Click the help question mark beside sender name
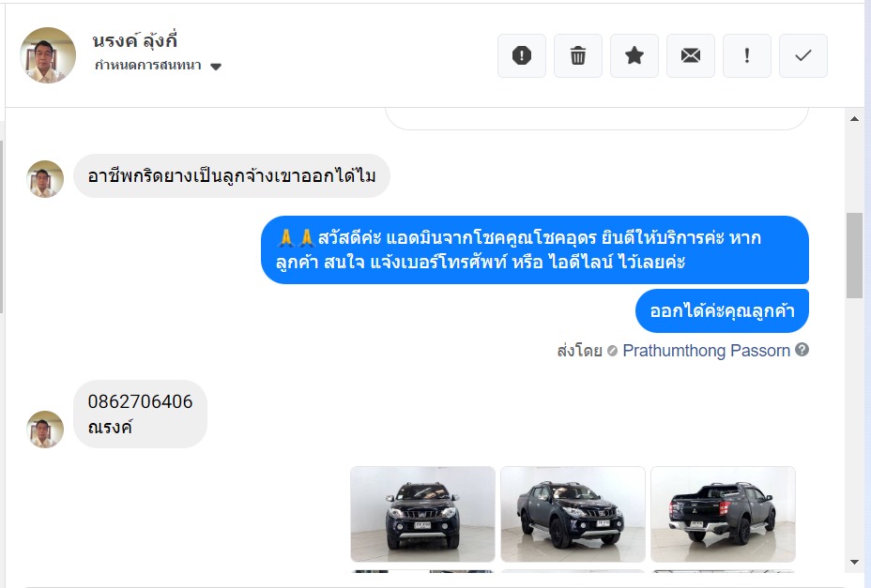This screenshot has width=871, height=588. (x=802, y=350)
